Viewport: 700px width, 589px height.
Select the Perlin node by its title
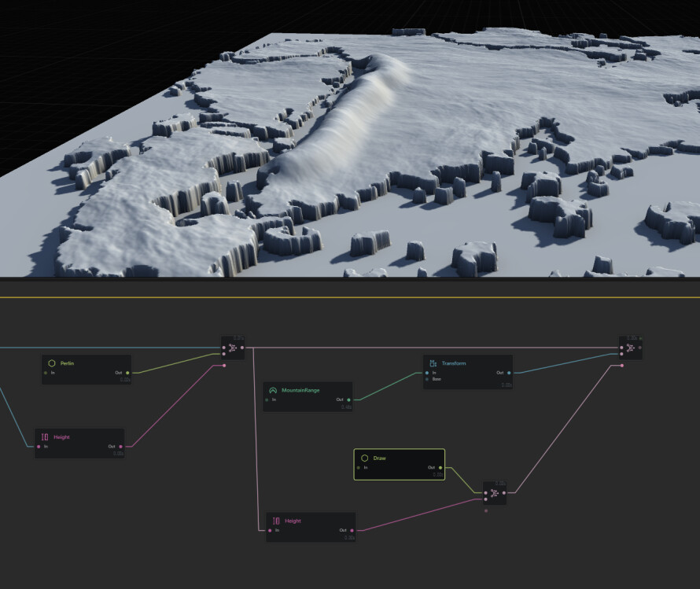pos(67,363)
